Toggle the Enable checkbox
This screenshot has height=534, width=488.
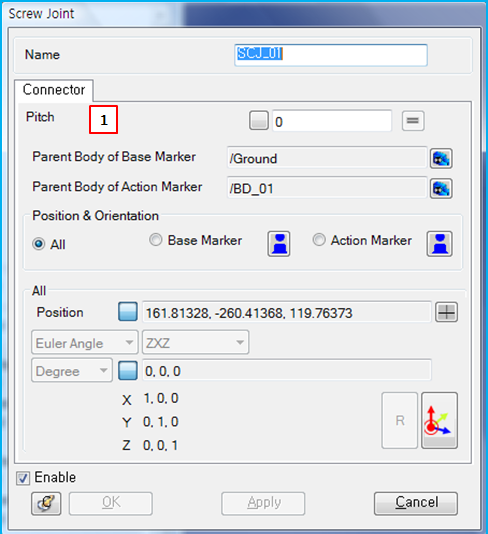pyautogui.click(x=23, y=478)
